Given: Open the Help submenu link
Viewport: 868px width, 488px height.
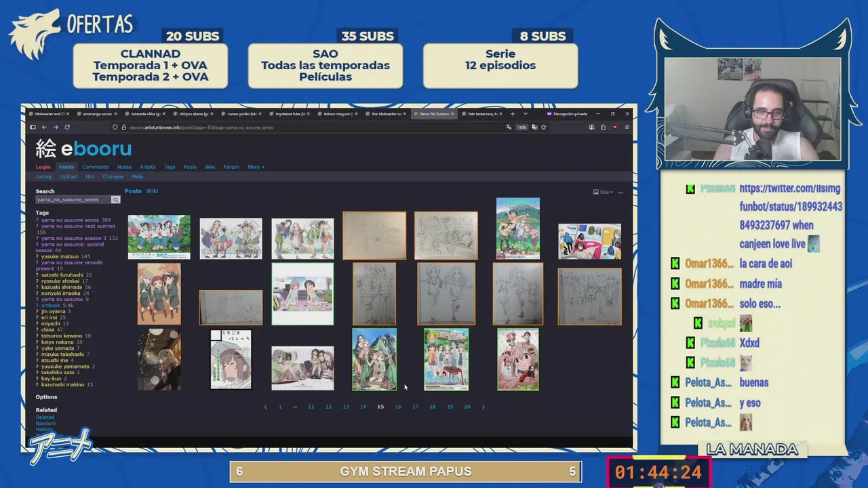Looking at the screenshot, I should 138,177.
